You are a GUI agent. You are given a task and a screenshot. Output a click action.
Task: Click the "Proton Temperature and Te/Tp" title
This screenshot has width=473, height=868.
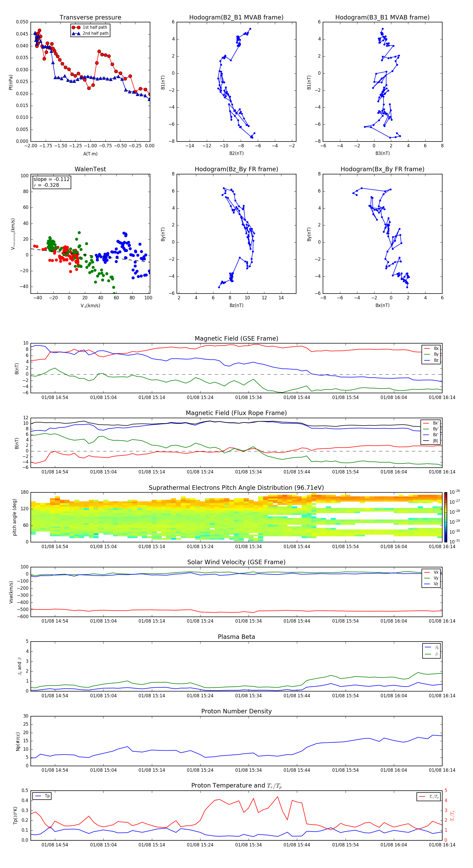236,786
